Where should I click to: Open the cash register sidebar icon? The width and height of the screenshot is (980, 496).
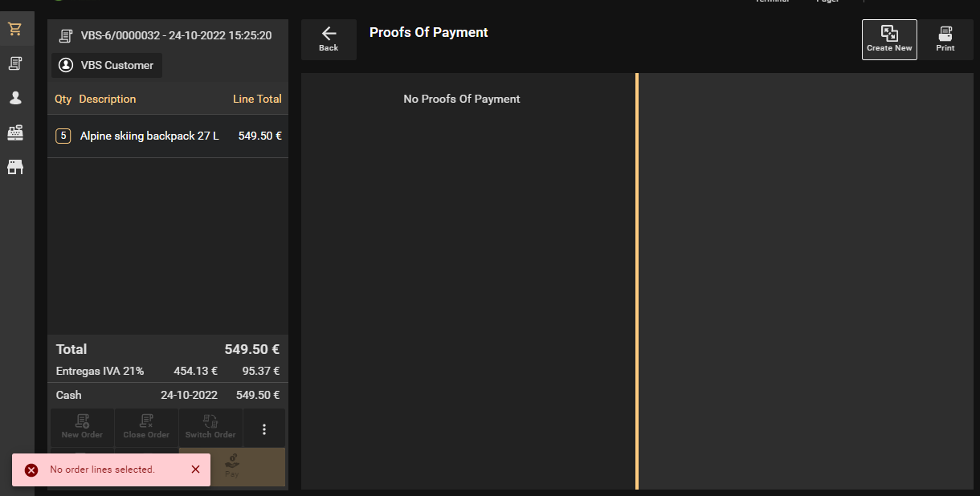click(x=14, y=132)
